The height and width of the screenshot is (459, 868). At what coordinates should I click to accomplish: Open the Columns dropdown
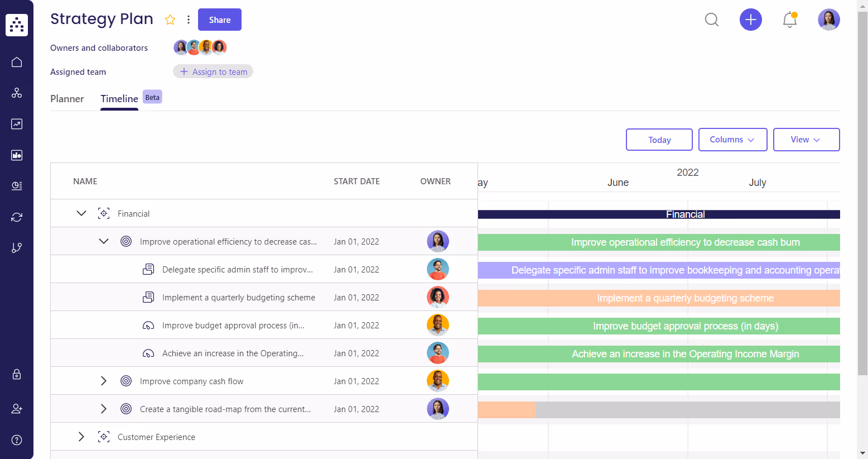point(732,140)
